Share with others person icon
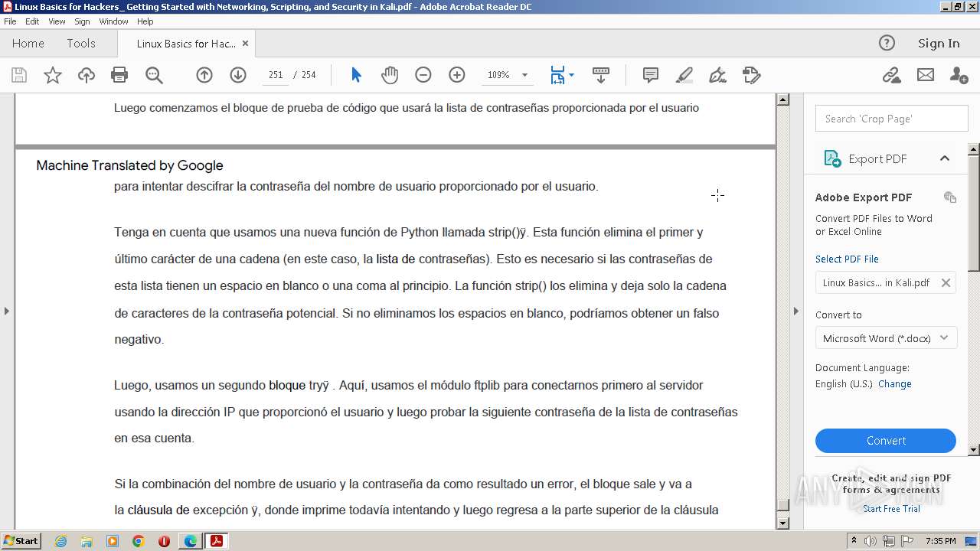The height and width of the screenshot is (551, 980). (959, 75)
